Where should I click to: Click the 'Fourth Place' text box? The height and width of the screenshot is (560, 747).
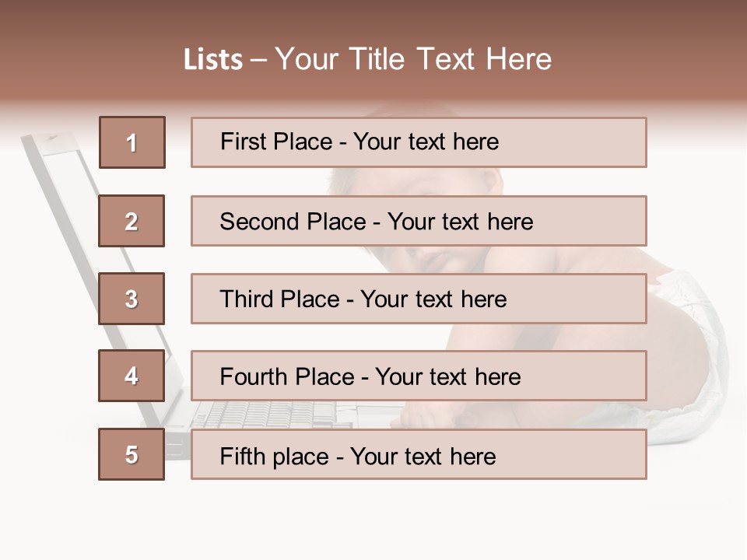419,376
